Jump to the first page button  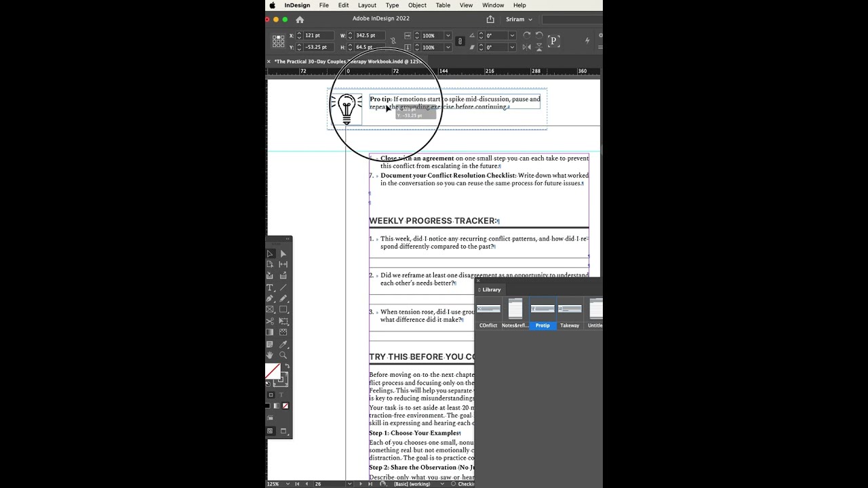click(297, 484)
